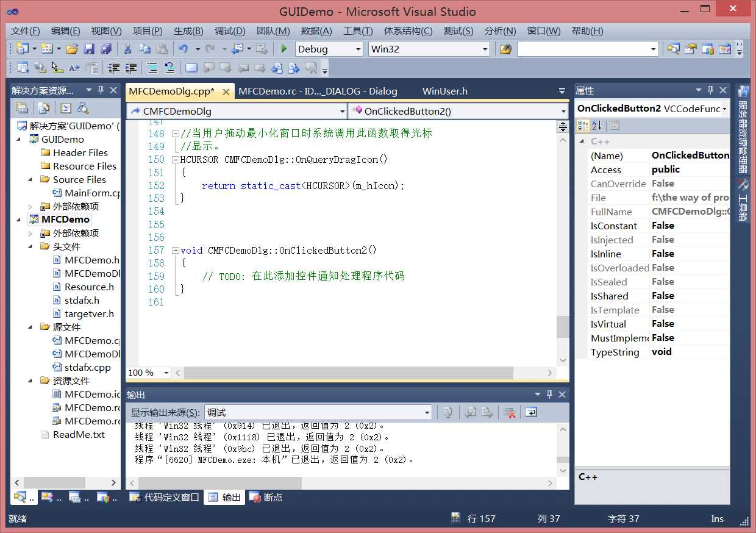Click the Access property value public
The width and height of the screenshot is (756, 533).
pos(666,170)
